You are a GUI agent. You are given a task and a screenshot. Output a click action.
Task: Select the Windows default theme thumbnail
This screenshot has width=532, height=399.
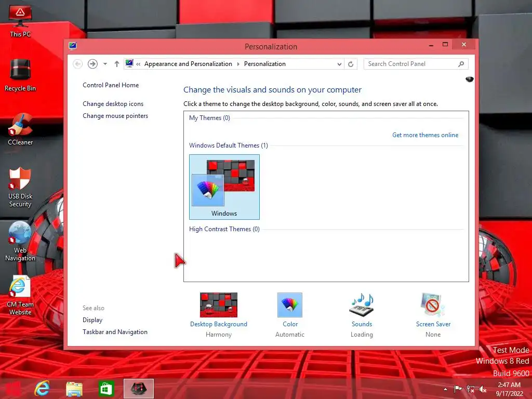point(224,187)
